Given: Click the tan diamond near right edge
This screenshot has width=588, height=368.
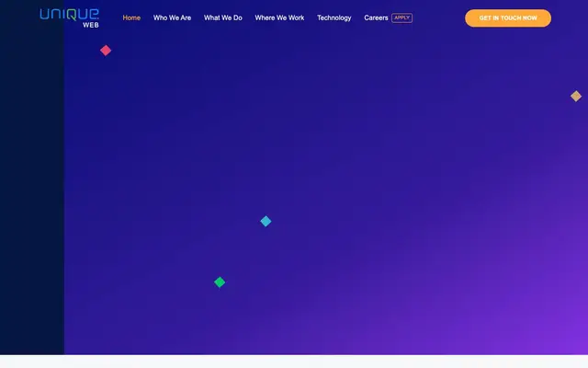Looking at the screenshot, I should click(x=576, y=96).
